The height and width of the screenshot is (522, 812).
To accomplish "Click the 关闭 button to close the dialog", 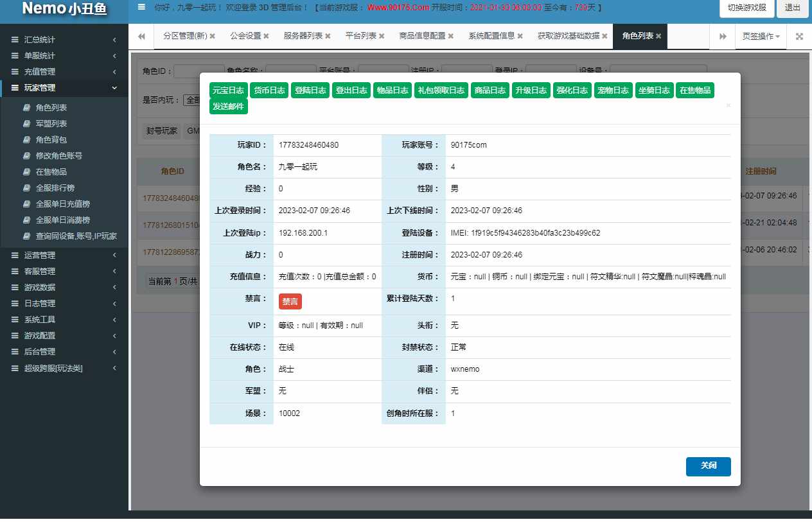I will 708,467.
